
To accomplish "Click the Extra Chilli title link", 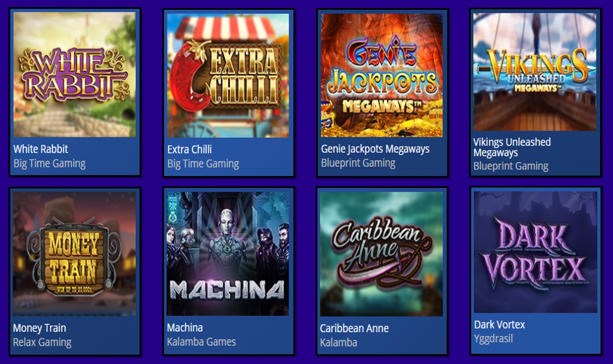I will (x=190, y=149).
